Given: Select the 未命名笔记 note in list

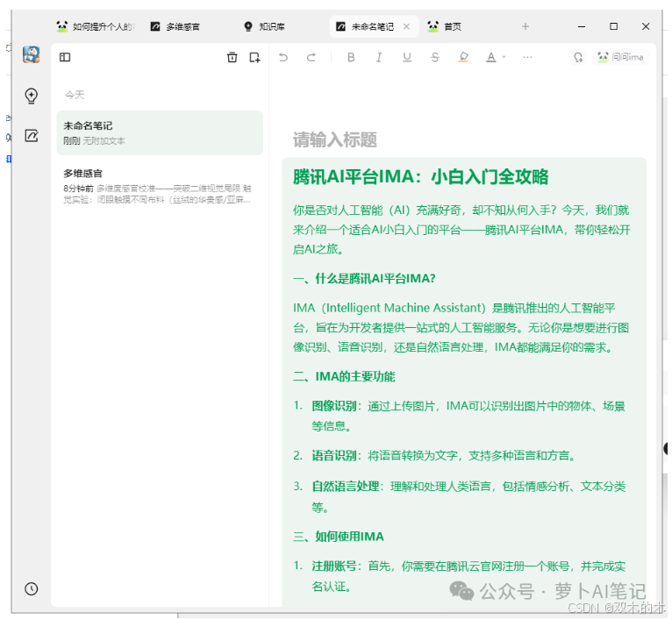Looking at the screenshot, I should pos(160,132).
